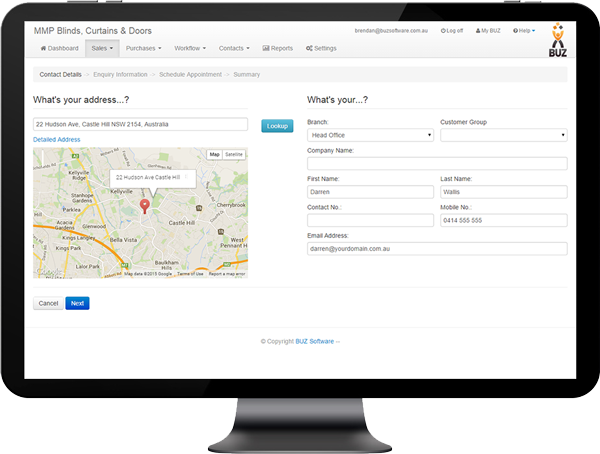Click the Google logo on the map
The width and height of the screenshot is (600, 454).
click(x=49, y=272)
